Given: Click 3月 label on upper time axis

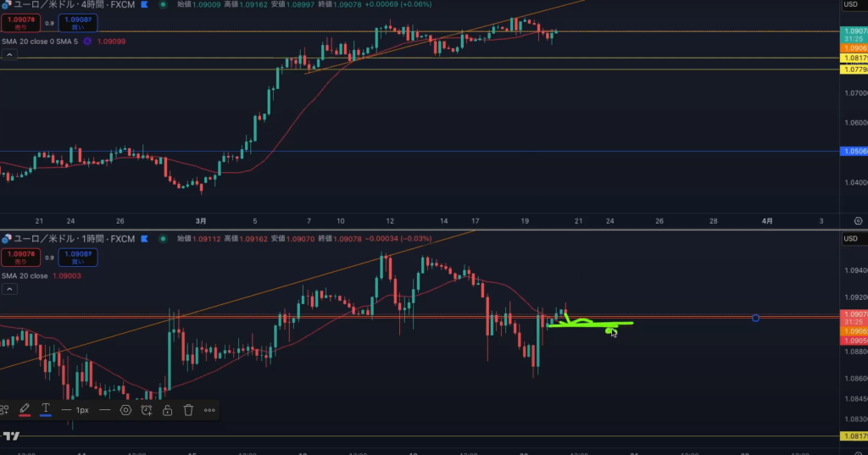Looking at the screenshot, I should tap(201, 221).
